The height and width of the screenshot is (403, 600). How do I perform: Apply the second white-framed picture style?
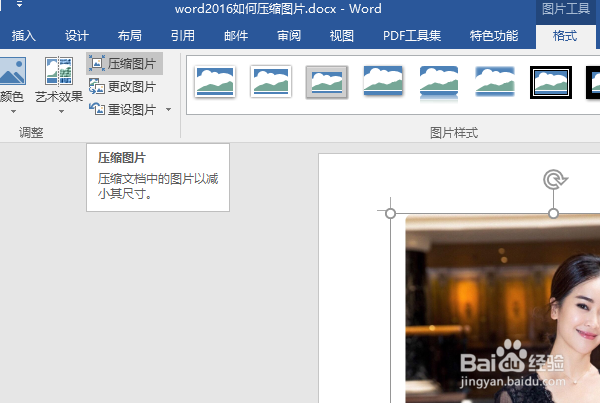[271, 82]
